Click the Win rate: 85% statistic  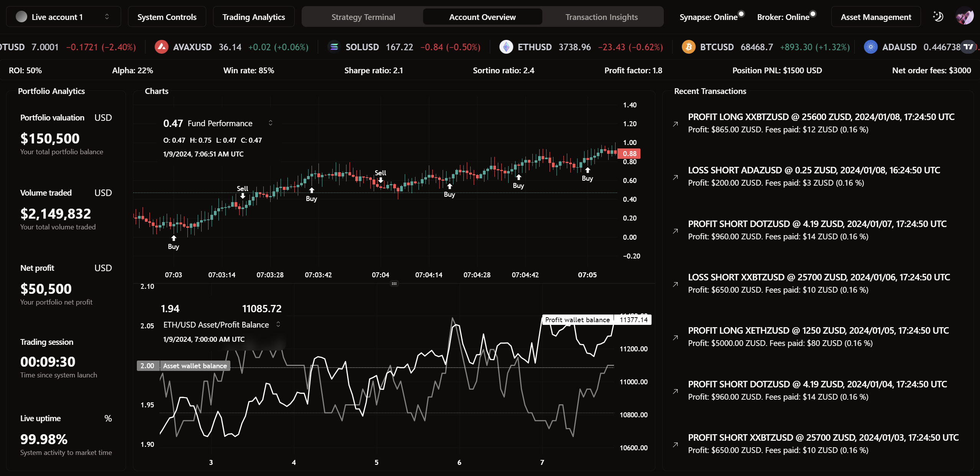(249, 71)
